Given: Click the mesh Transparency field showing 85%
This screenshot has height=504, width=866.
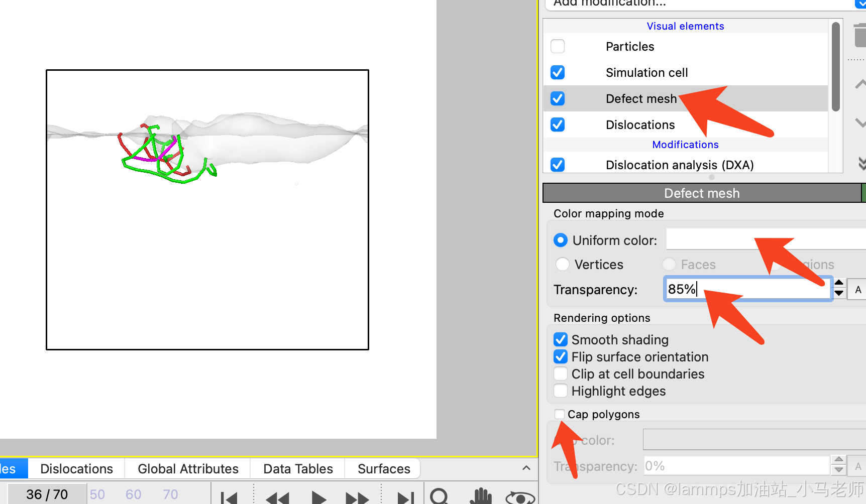Looking at the screenshot, I should click(x=747, y=289).
